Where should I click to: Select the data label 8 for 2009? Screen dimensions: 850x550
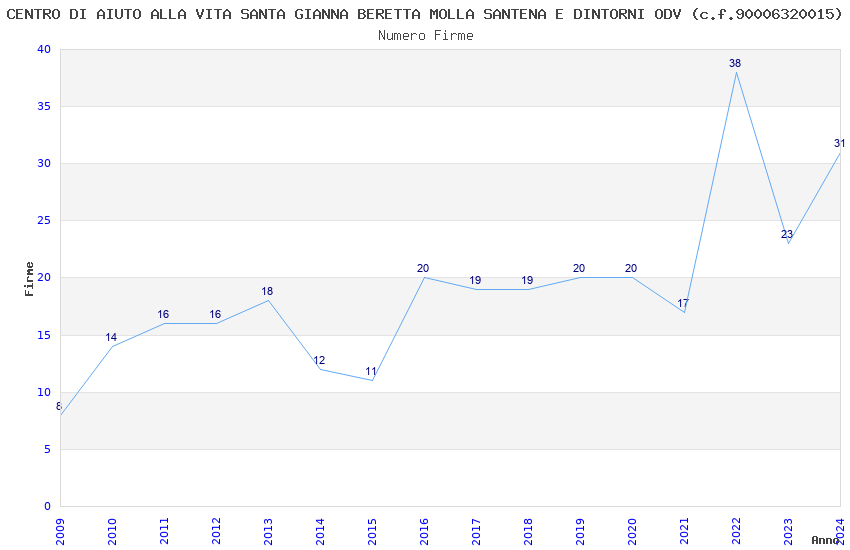pyautogui.click(x=59, y=406)
